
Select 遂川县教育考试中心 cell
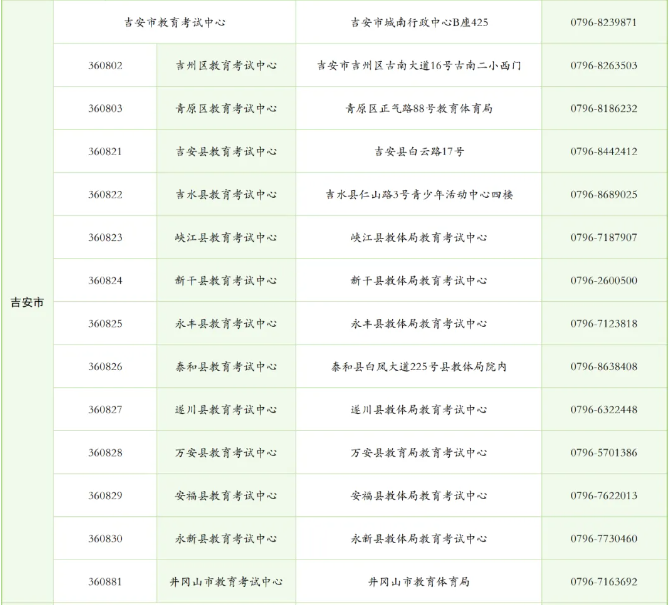[226, 409]
